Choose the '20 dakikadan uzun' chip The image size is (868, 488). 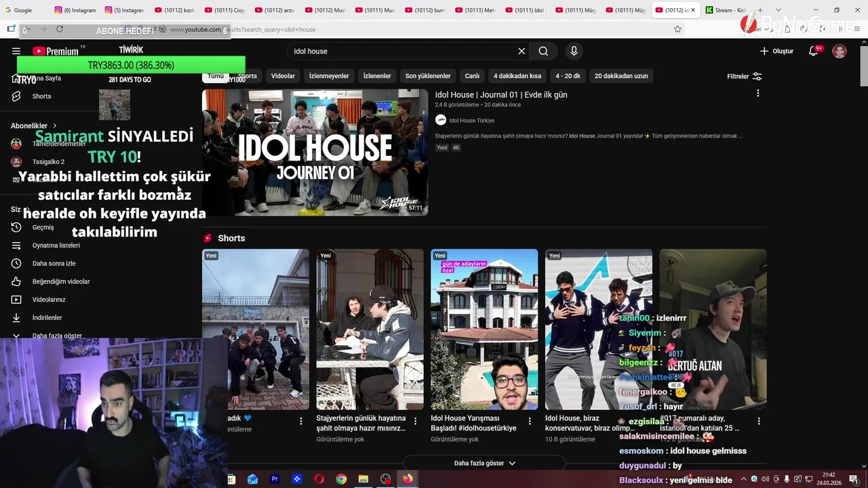pos(621,76)
